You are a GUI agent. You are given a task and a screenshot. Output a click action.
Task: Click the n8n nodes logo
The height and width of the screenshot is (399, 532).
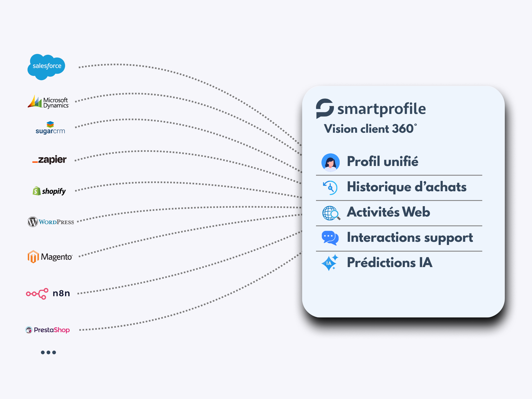[x=37, y=294]
